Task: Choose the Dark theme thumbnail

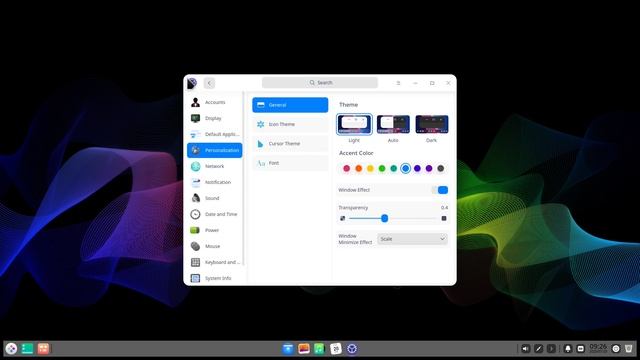Action: click(x=432, y=124)
